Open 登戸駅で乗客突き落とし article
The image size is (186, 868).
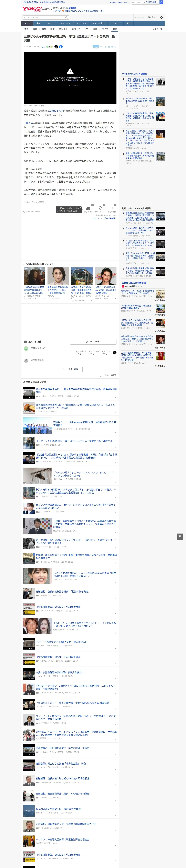click(76, 391)
